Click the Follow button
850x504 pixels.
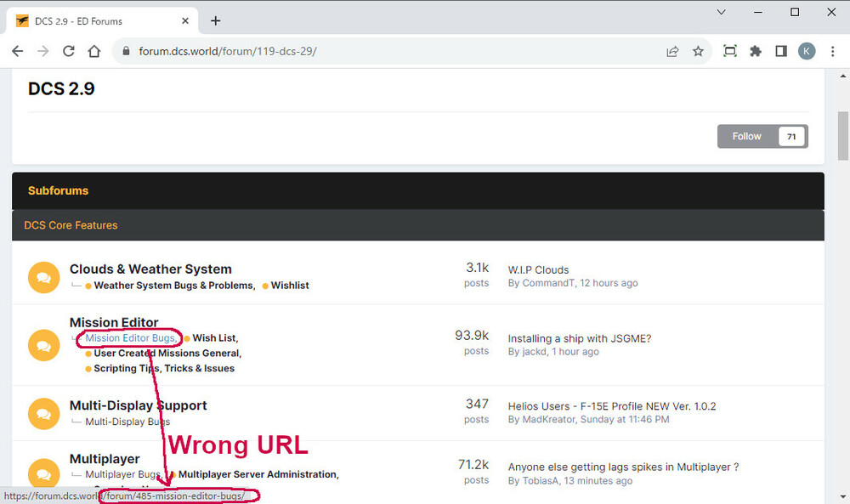pyautogui.click(x=746, y=136)
